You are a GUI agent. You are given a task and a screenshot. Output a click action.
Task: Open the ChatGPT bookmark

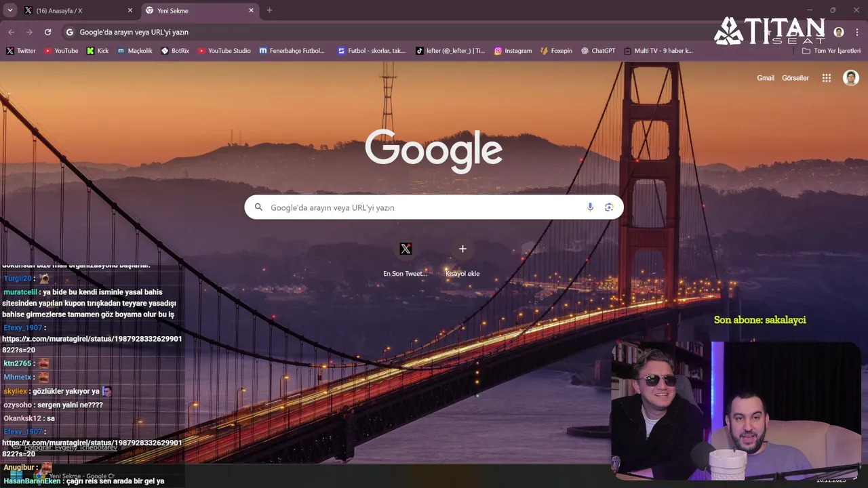598,51
